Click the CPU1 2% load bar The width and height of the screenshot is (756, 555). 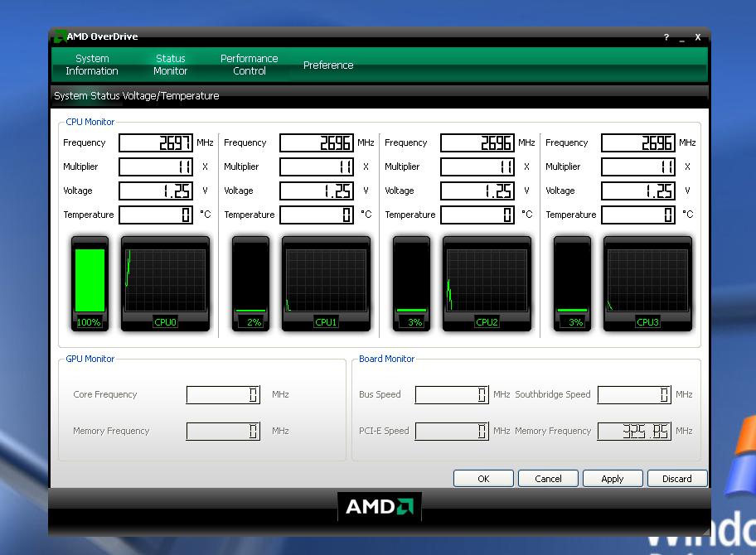coord(250,283)
